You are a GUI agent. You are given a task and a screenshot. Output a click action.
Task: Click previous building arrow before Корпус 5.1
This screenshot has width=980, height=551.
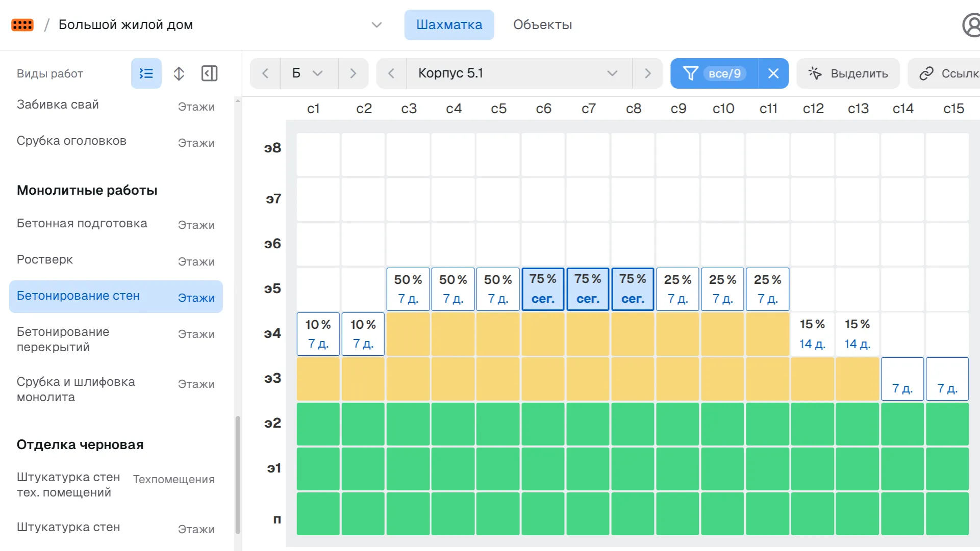click(391, 73)
